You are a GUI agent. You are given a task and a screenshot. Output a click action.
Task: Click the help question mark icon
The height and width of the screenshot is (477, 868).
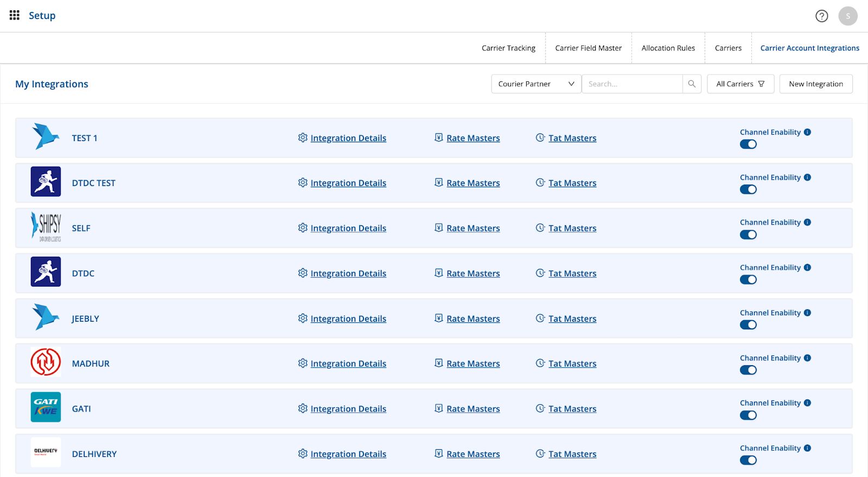(x=821, y=16)
